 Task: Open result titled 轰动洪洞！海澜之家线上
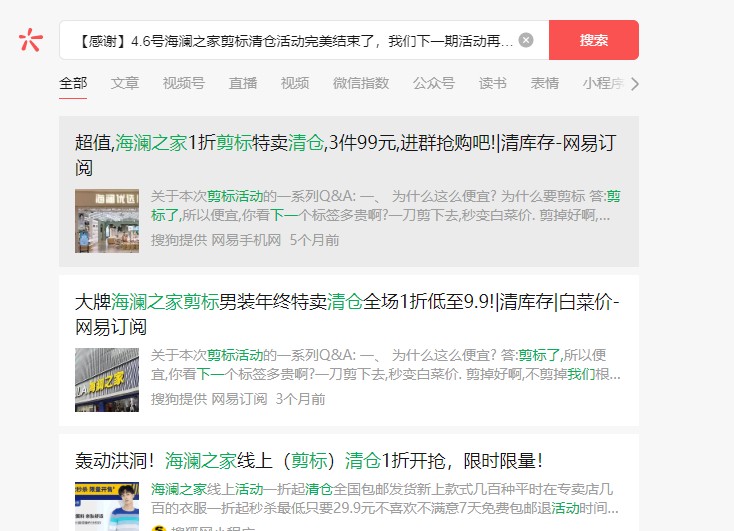[309, 461]
